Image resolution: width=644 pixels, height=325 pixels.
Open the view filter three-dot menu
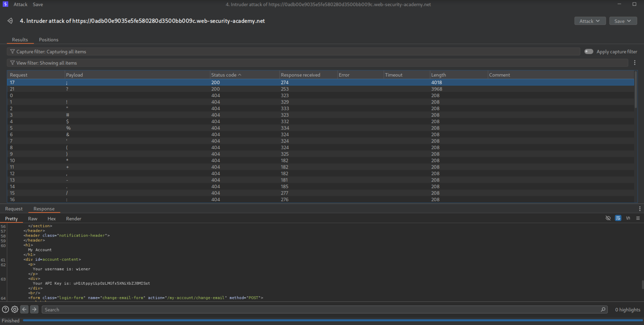click(635, 63)
